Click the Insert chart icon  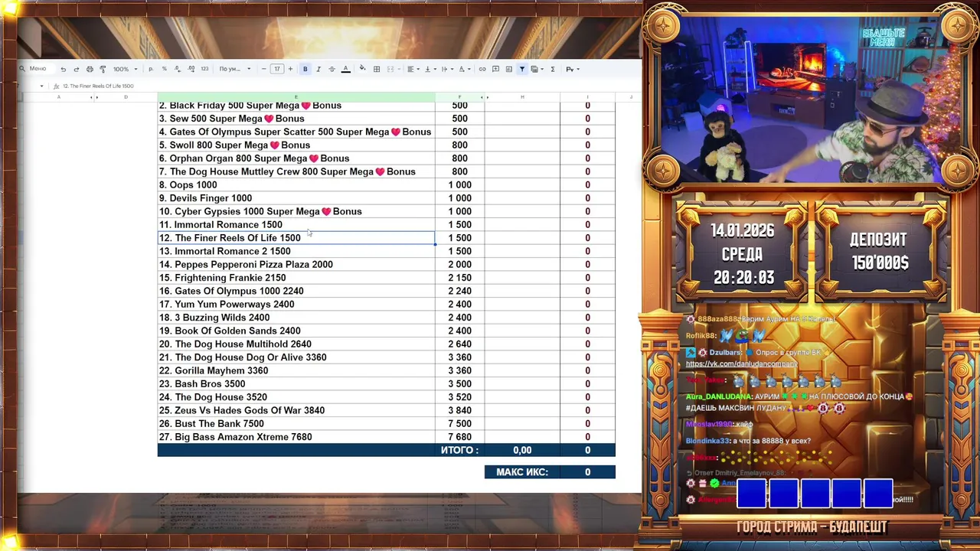pyautogui.click(x=509, y=69)
